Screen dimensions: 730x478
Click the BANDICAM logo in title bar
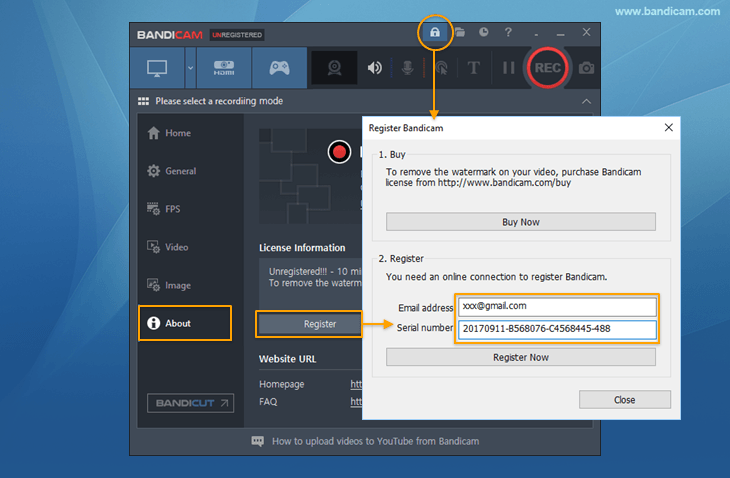click(x=169, y=35)
